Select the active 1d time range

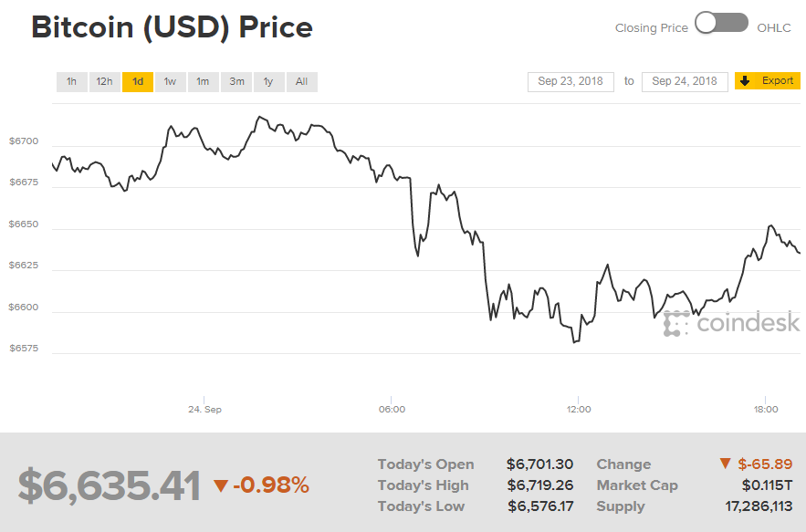click(138, 81)
